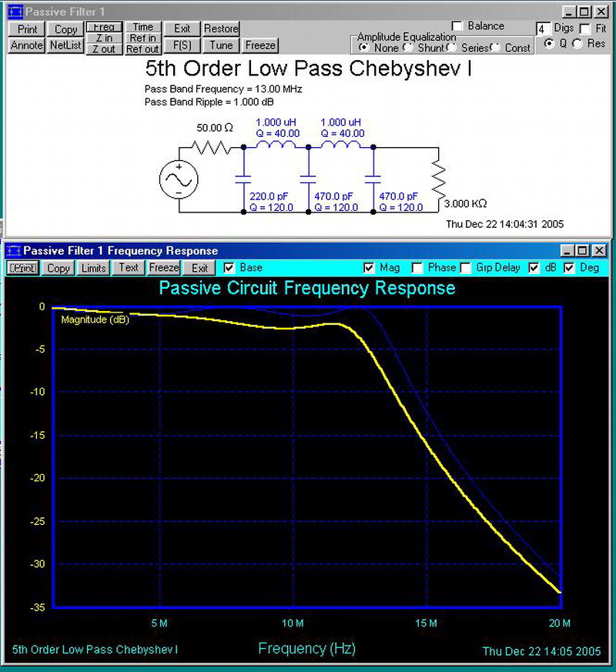Image resolution: width=616 pixels, height=672 pixels.
Task: Click Copy in the Frequency Response toolbar
Action: click(59, 268)
